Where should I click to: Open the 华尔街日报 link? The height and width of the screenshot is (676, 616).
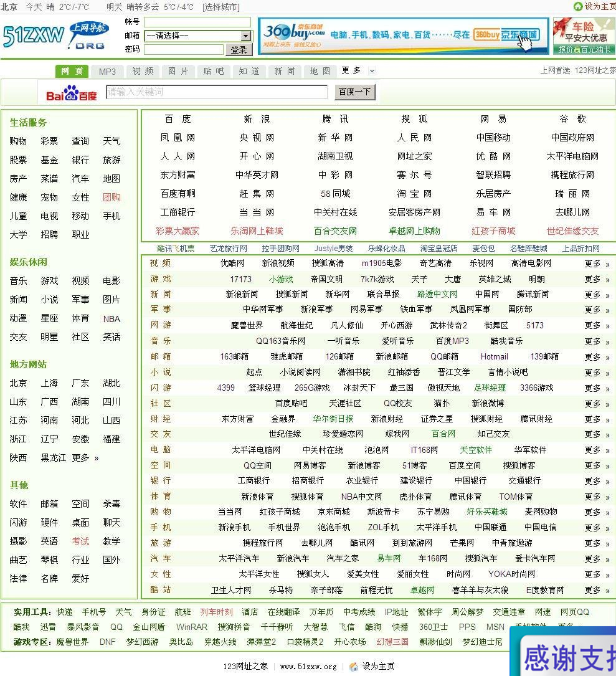coord(333,419)
